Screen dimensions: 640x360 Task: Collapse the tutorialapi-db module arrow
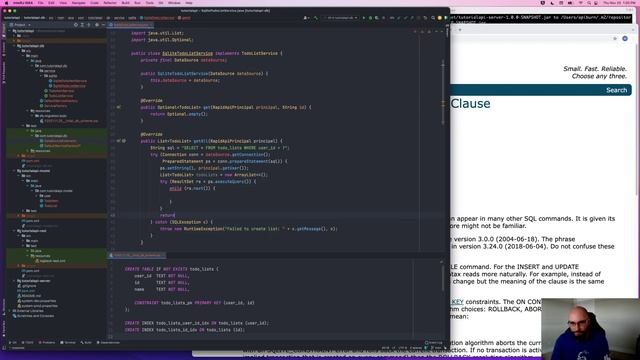pyautogui.click(x=15, y=46)
